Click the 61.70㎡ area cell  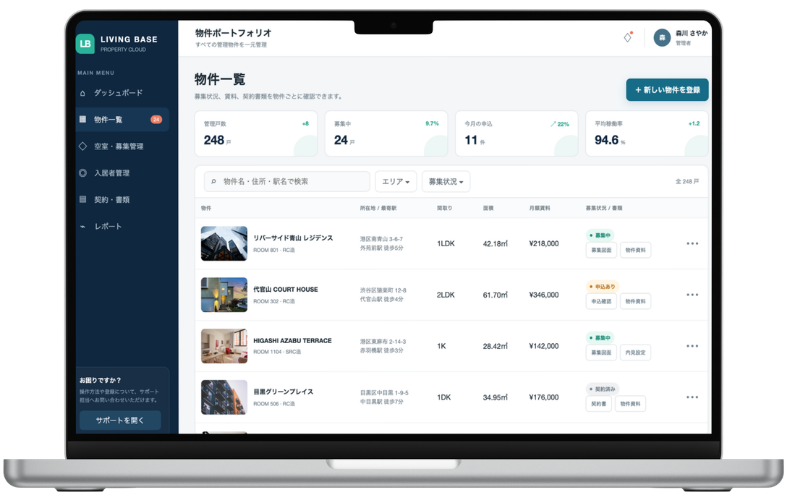495,295
